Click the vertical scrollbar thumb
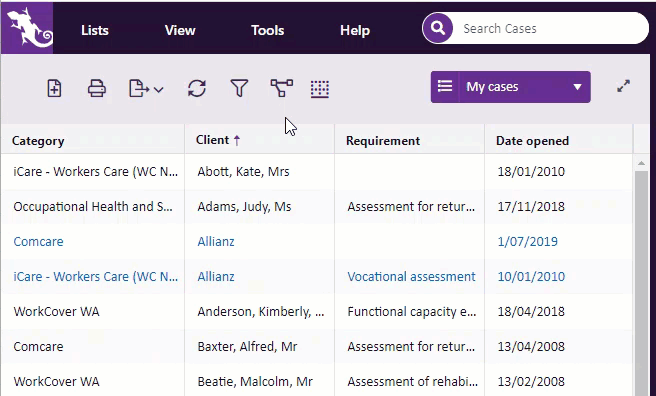 [x=641, y=282]
